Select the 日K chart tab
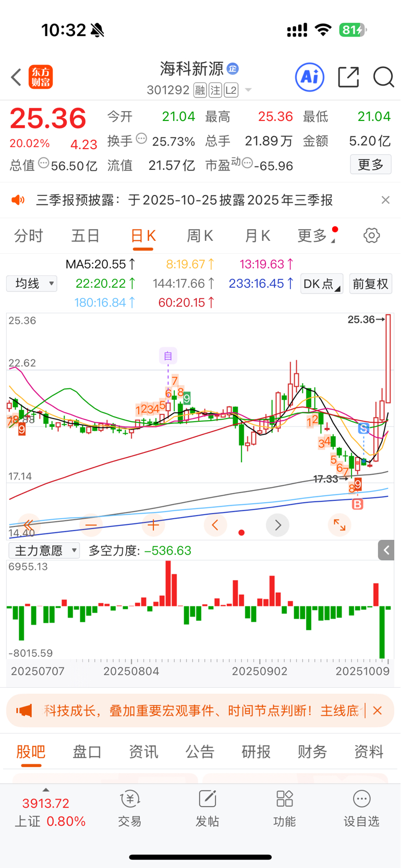Viewport: 401px width, 868px height. coord(143,236)
